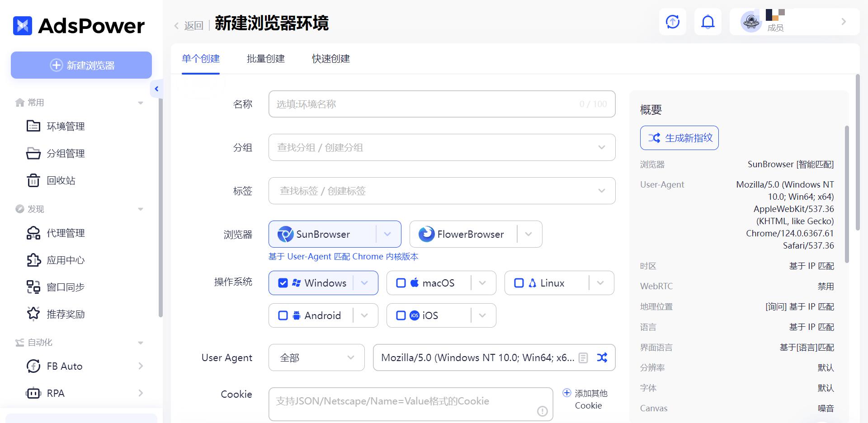Uncheck the Windows operating system checkbox
The width and height of the screenshot is (868, 423).
283,283
